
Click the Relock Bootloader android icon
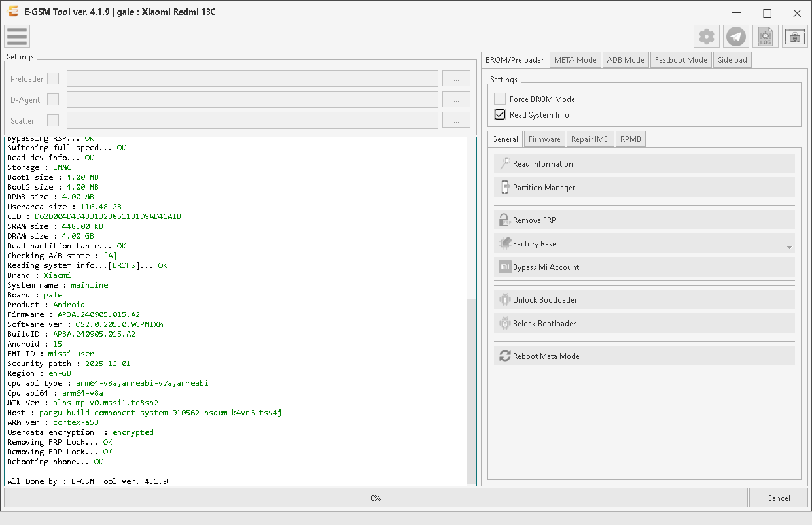[504, 323]
